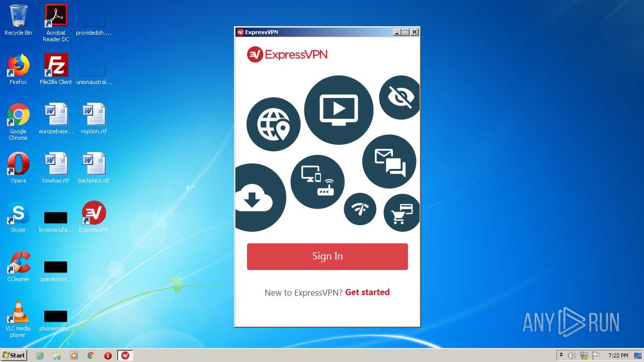Select the ExpressVPN desktop shortcut
This screenshot has width=644, height=362.
click(x=94, y=217)
